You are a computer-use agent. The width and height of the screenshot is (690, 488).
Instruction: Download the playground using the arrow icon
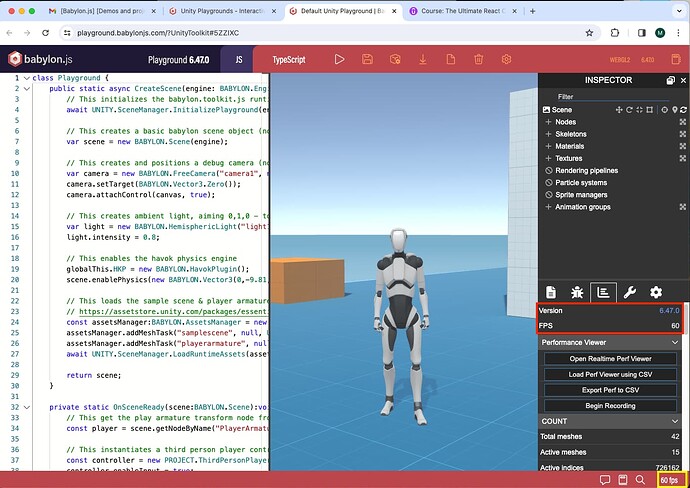tap(423, 60)
